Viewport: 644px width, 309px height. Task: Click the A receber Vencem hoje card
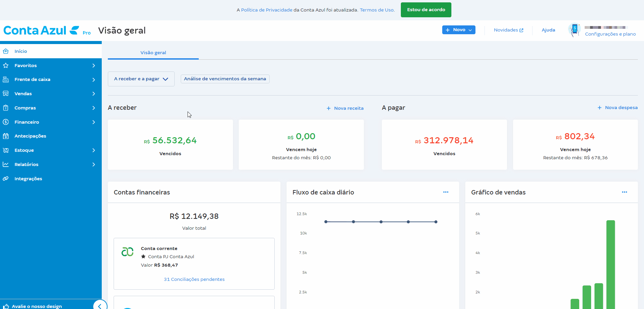point(301,145)
